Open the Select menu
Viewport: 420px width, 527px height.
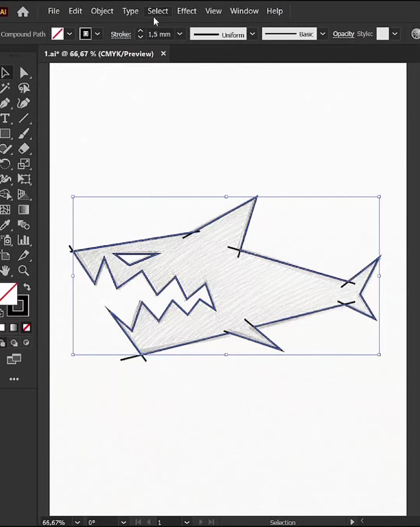pyautogui.click(x=157, y=11)
